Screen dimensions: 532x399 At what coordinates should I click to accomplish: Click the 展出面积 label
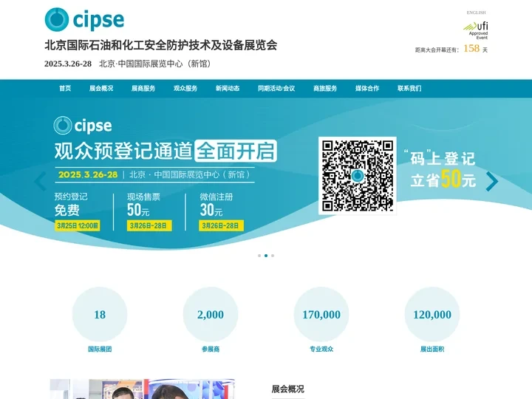point(432,349)
